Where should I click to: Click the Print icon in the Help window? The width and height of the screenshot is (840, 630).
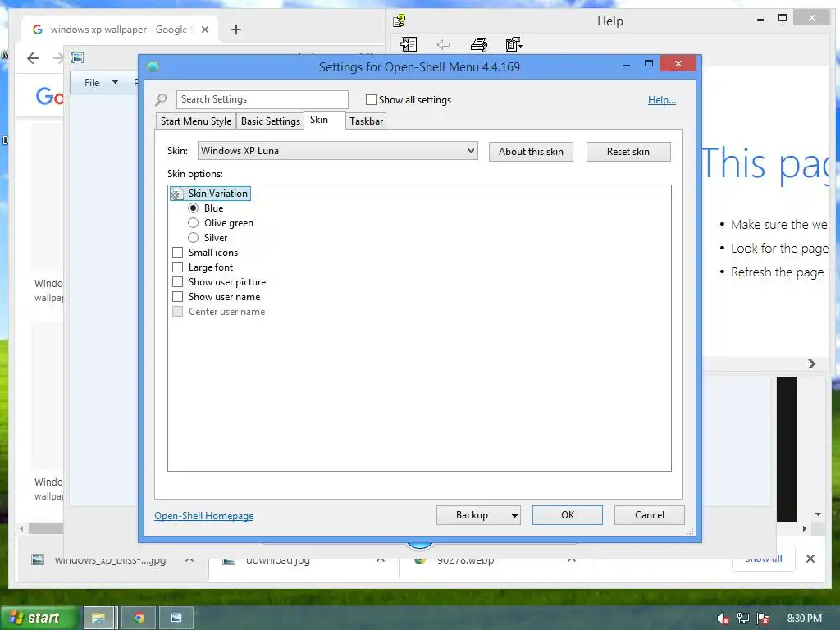(479, 45)
